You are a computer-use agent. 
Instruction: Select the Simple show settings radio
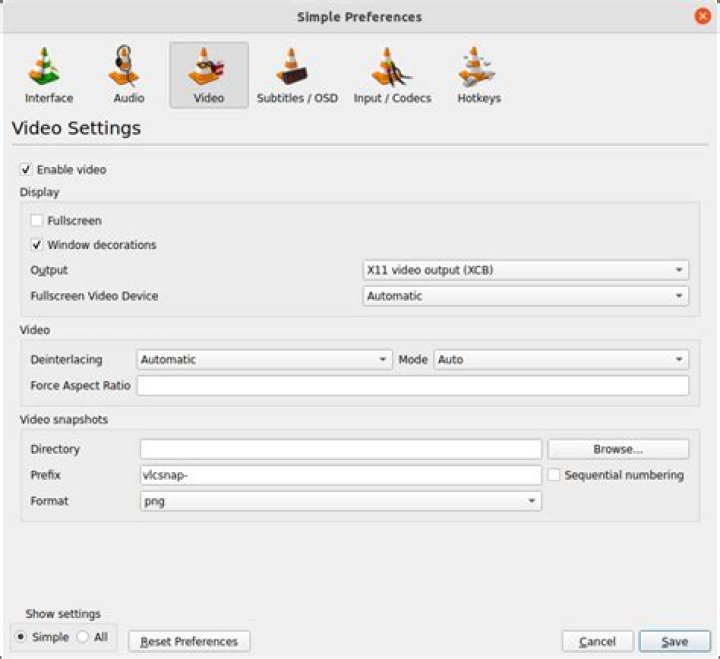tap(21, 637)
